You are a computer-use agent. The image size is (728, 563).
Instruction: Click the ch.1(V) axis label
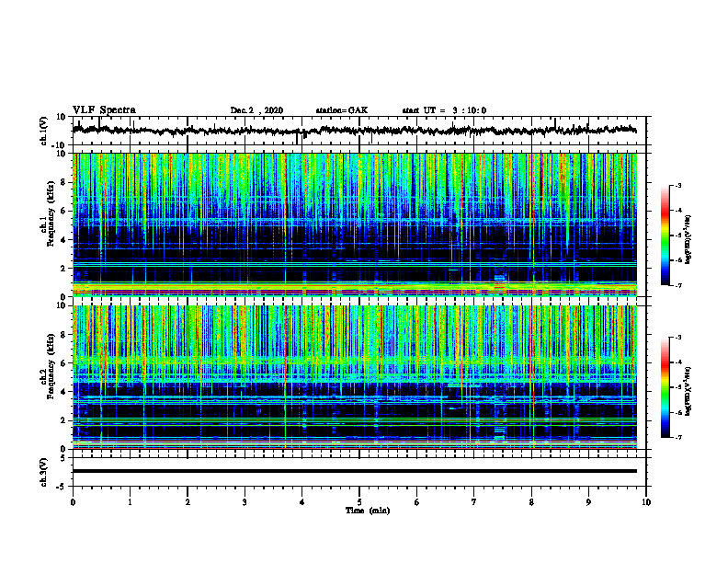[x=44, y=131]
